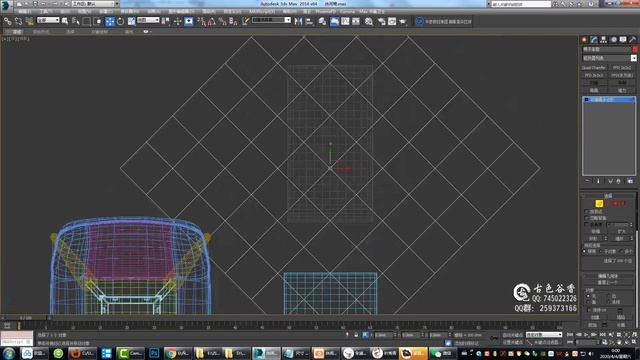Collapse the Edit Geometry rollout header
This screenshot has height=360, width=640.
(x=608, y=276)
